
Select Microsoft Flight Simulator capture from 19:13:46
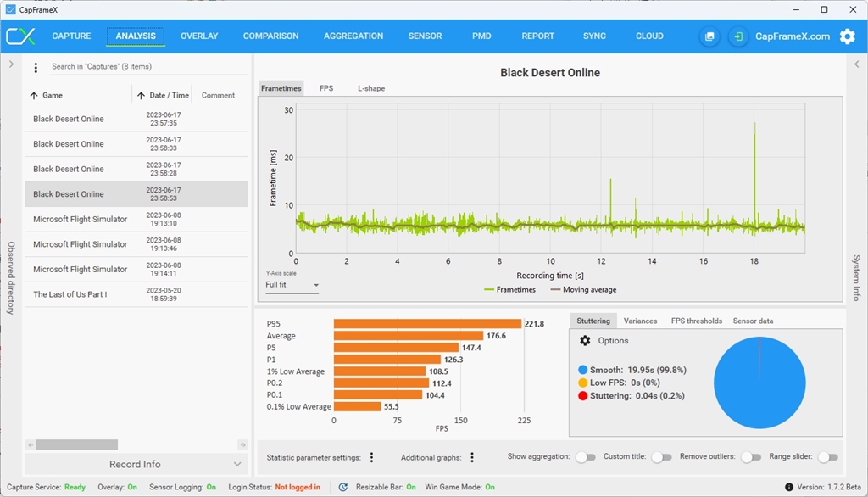(136, 244)
